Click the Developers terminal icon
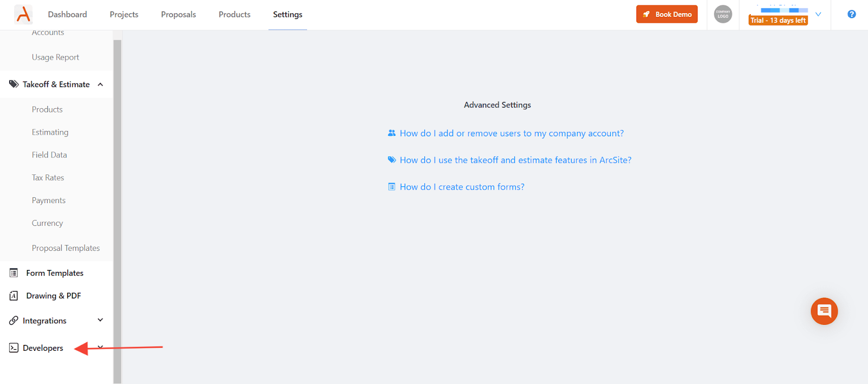This screenshot has width=868, height=384. tap(14, 348)
